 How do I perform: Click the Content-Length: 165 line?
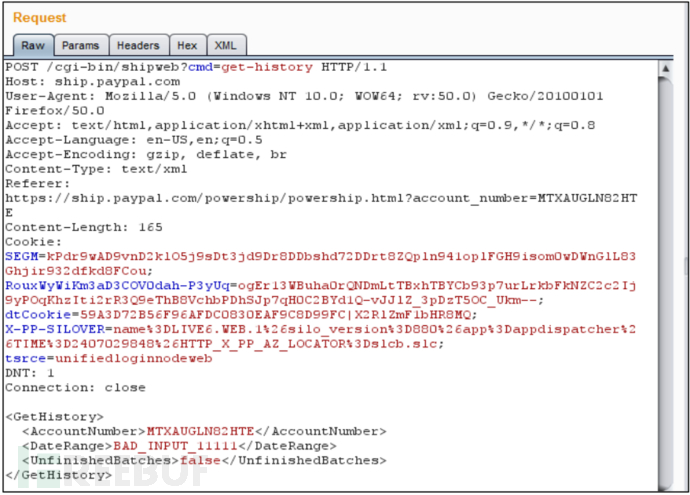coord(84,227)
